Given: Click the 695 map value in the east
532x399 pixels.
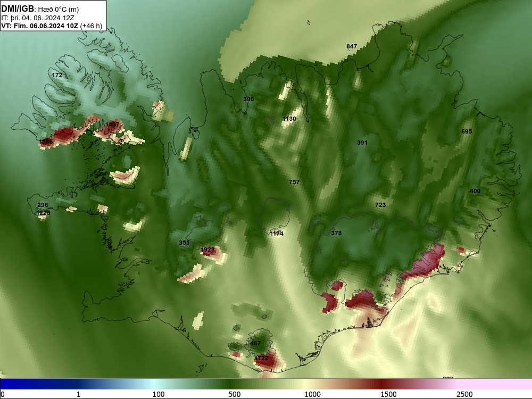Looking at the screenshot, I should pyautogui.click(x=467, y=131).
